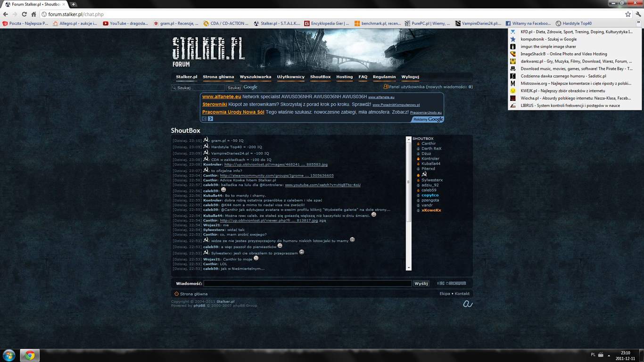Click the browser Back arrow
This screenshot has height=362, width=644.
pyautogui.click(x=6, y=14)
